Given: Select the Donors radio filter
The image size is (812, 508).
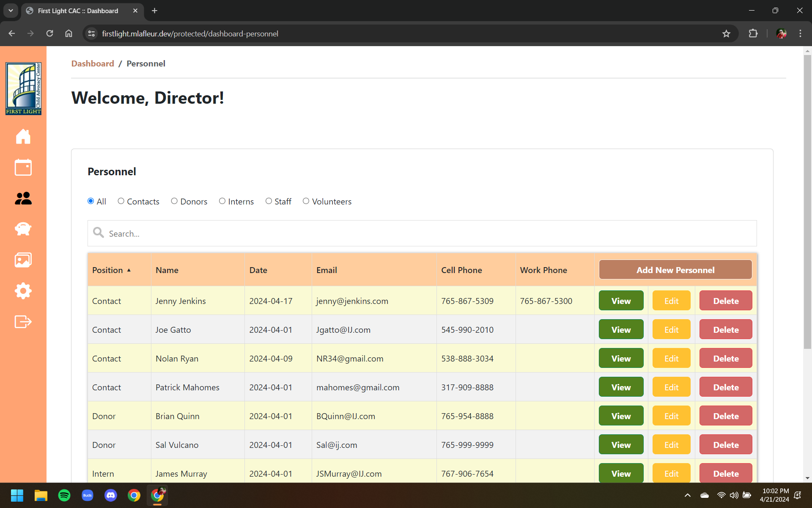Looking at the screenshot, I should [174, 201].
